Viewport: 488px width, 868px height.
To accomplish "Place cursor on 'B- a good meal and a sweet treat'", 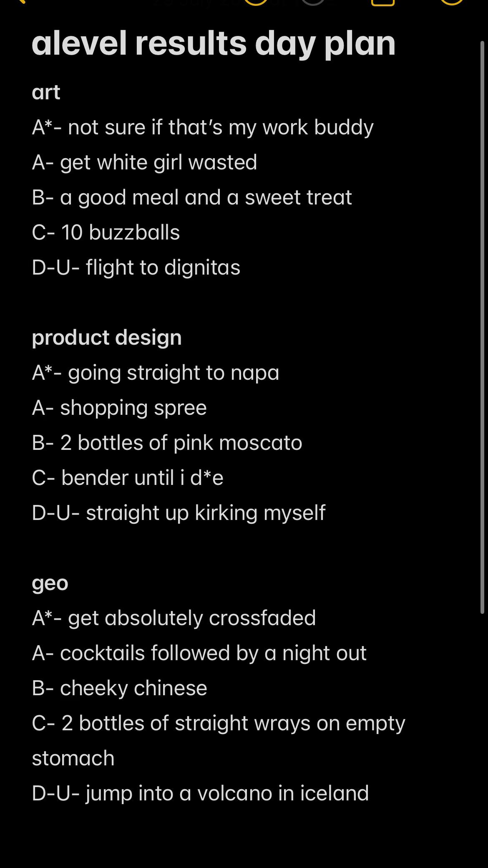I will click(192, 197).
